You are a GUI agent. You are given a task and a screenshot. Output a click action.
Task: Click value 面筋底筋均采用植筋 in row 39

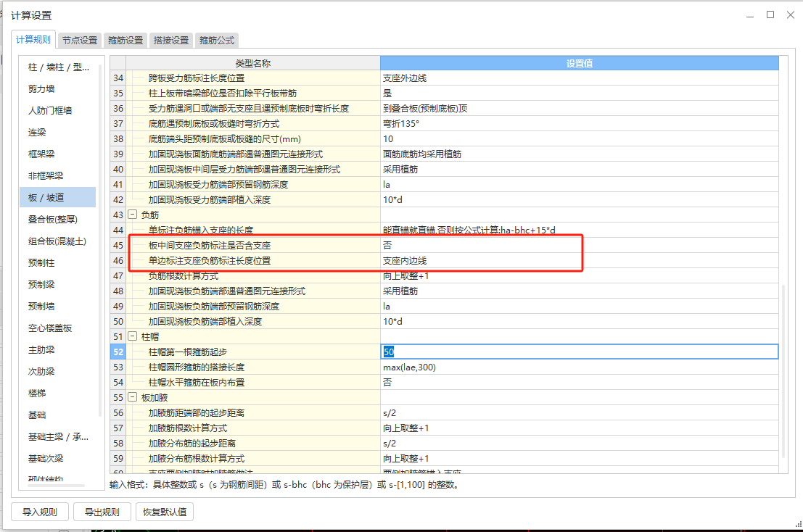579,154
